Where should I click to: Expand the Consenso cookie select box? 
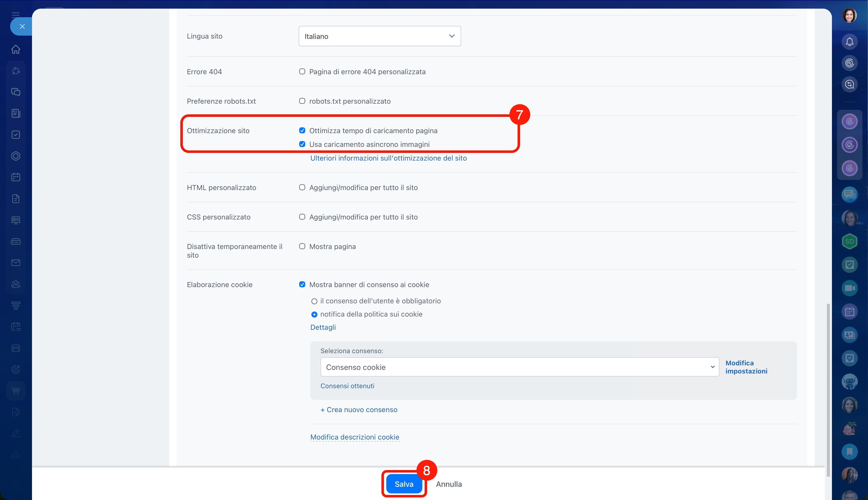coord(519,367)
